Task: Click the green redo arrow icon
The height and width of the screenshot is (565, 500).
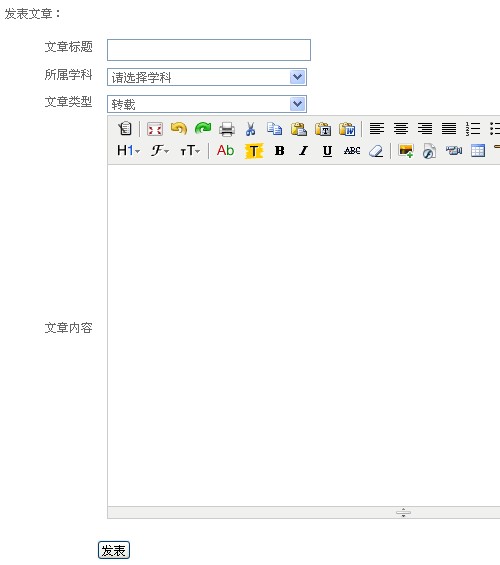Action: (203, 129)
